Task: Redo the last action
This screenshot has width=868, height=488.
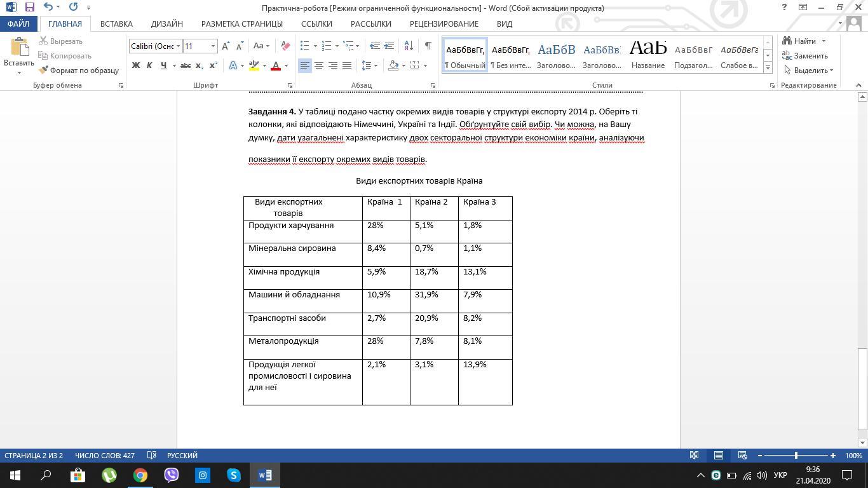Action: point(73,7)
